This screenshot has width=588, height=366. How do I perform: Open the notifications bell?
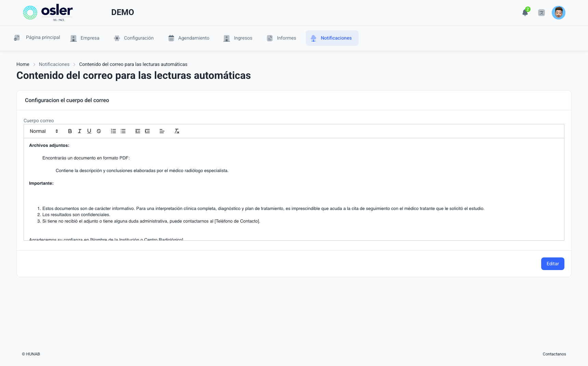click(x=525, y=13)
